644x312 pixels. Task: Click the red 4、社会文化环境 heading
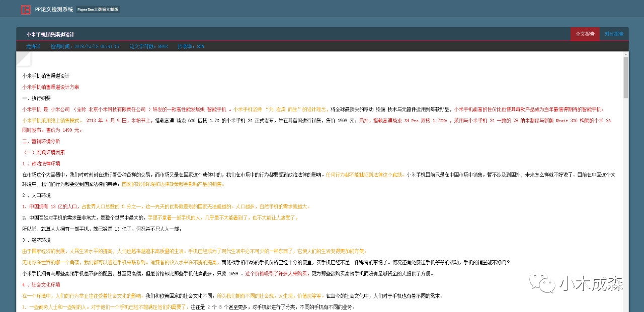coord(41,285)
